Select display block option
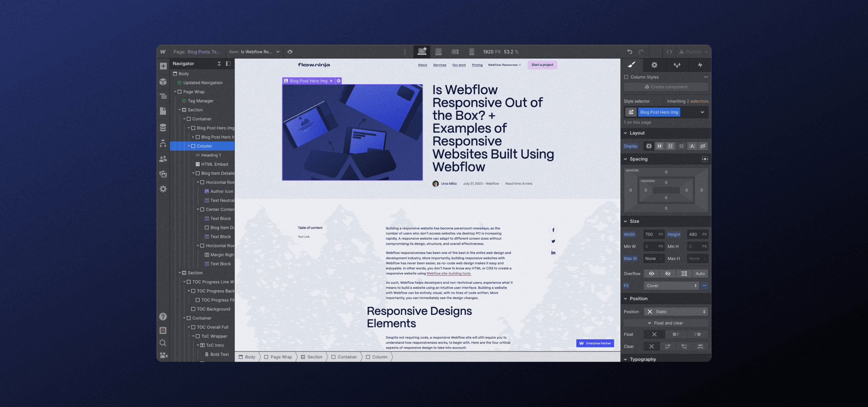This screenshot has height=407, width=868. pyautogui.click(x=649, y=146)
